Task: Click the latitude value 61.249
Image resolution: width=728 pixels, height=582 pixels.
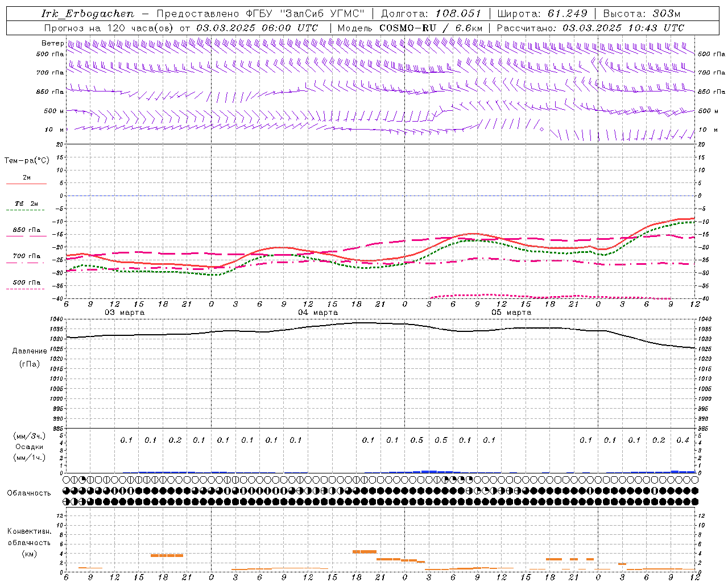Action: click(568, 14)
